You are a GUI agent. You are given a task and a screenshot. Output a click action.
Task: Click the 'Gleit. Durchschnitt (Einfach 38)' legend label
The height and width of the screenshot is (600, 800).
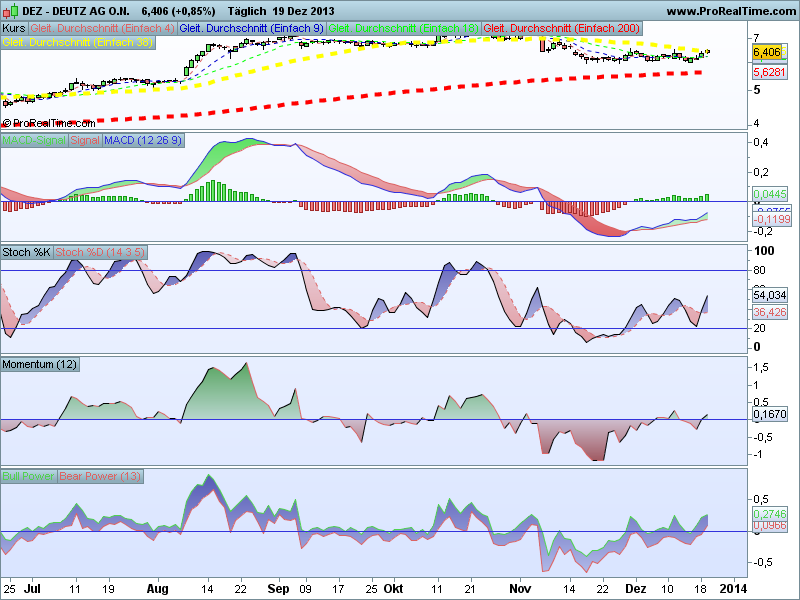click(x=78, y=42)
